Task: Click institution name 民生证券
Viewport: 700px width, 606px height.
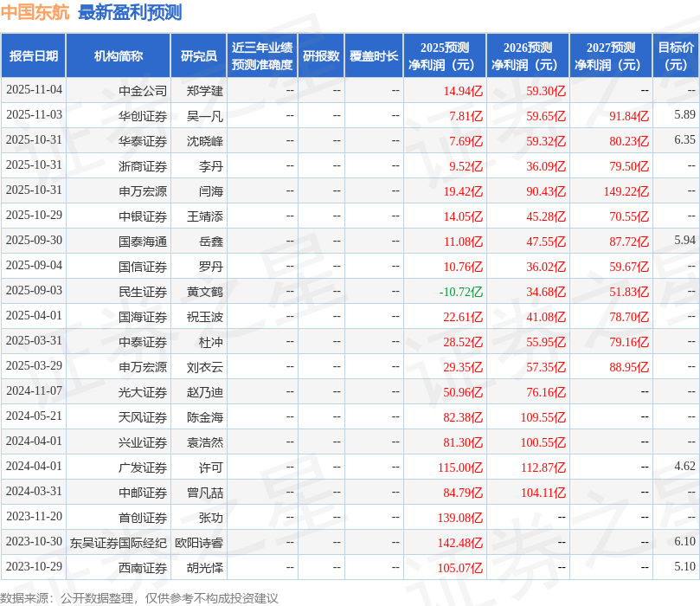Action: point(143,292)
